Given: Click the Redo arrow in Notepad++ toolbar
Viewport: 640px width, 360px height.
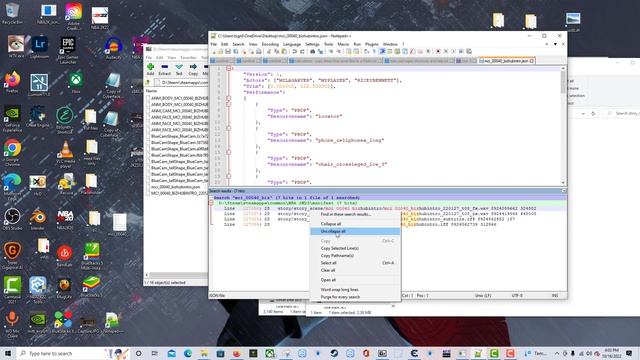Looking at the screenshot, I should [x=302, y=52].
